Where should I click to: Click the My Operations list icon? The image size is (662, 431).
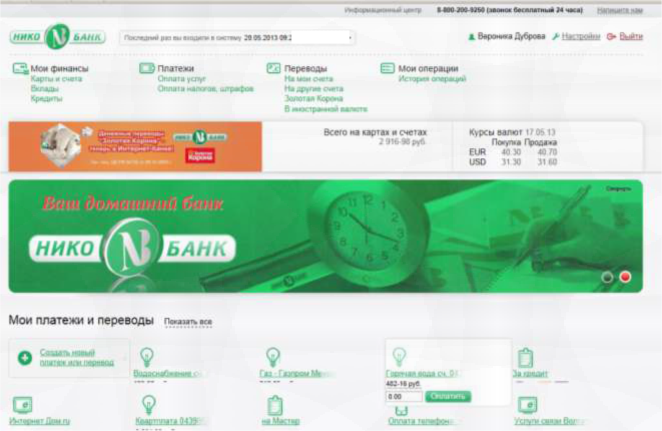pyautogui.click(x=387, y=68)
